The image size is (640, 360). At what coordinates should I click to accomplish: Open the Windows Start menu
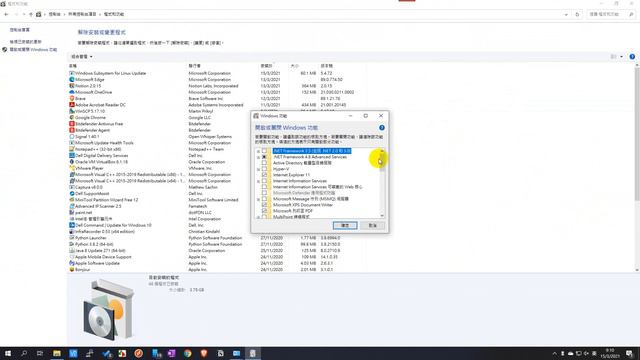point(8,353)
